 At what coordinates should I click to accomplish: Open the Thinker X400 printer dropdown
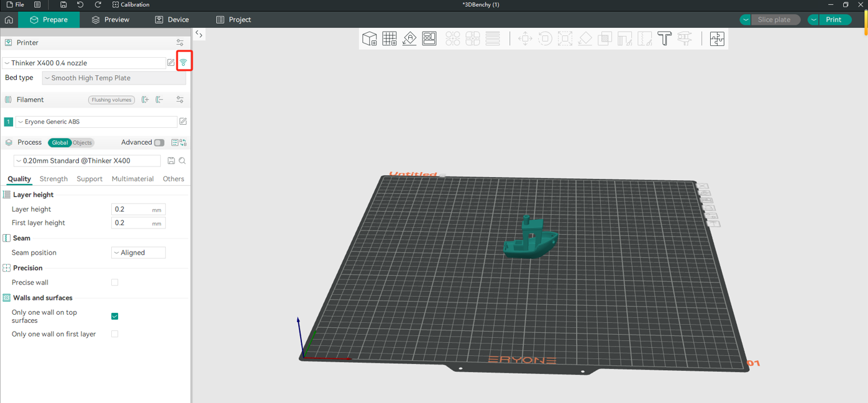[x=84, y=63]
